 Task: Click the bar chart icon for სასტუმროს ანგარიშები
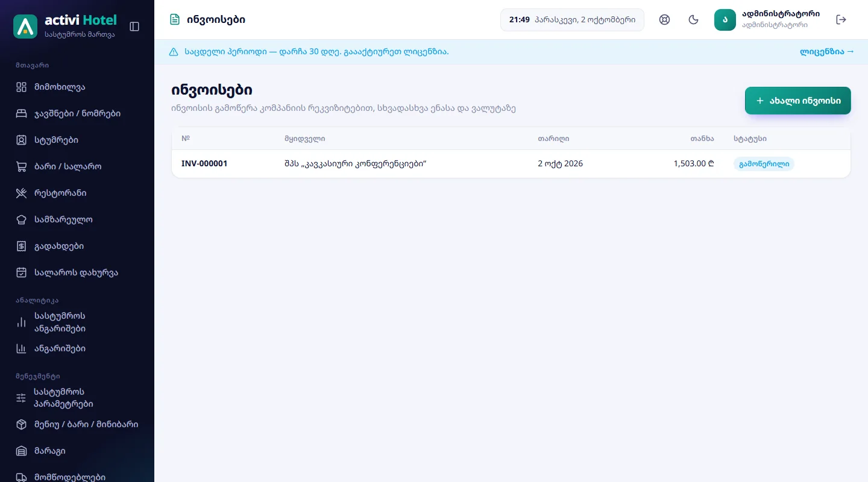(x=22, y=322)
